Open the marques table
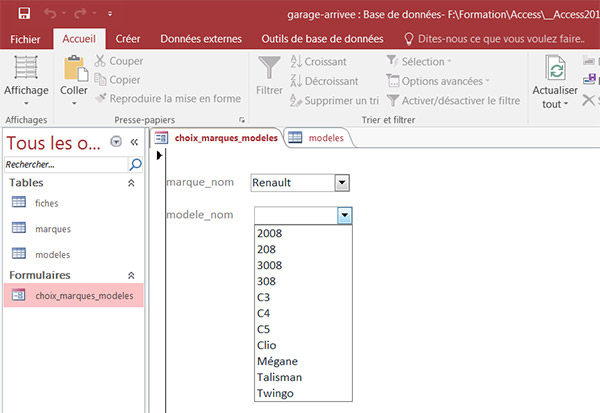600x413 pixels. [41, 229]
